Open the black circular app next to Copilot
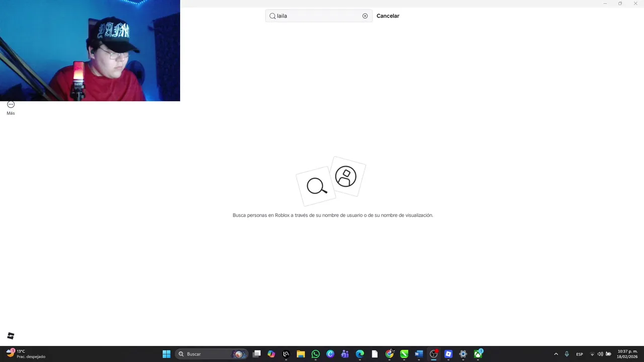This screenshot has height=362, width=644. pos(286,354)
